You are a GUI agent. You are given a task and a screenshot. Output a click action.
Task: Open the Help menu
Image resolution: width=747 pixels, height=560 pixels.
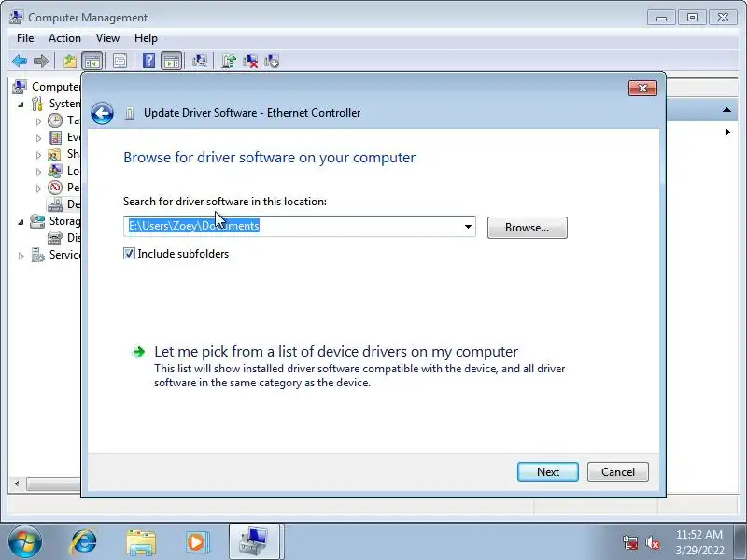pyautogui.click(x=146, y=38)
